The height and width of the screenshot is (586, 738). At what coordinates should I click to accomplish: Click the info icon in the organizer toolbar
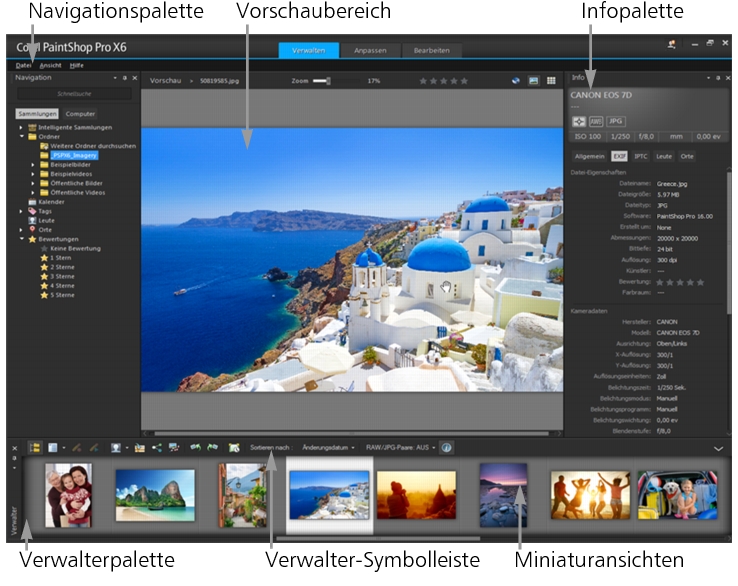tap(446, 448)
